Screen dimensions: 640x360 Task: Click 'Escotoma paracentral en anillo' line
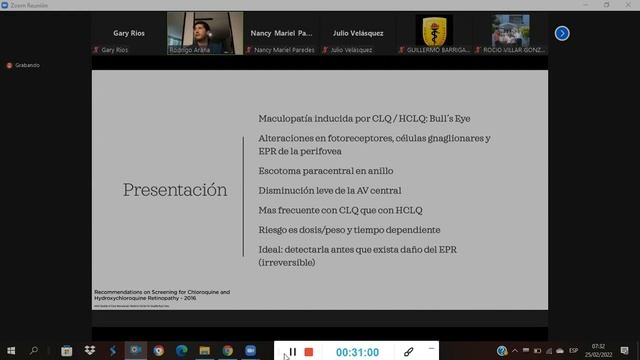tap(326, 171)
